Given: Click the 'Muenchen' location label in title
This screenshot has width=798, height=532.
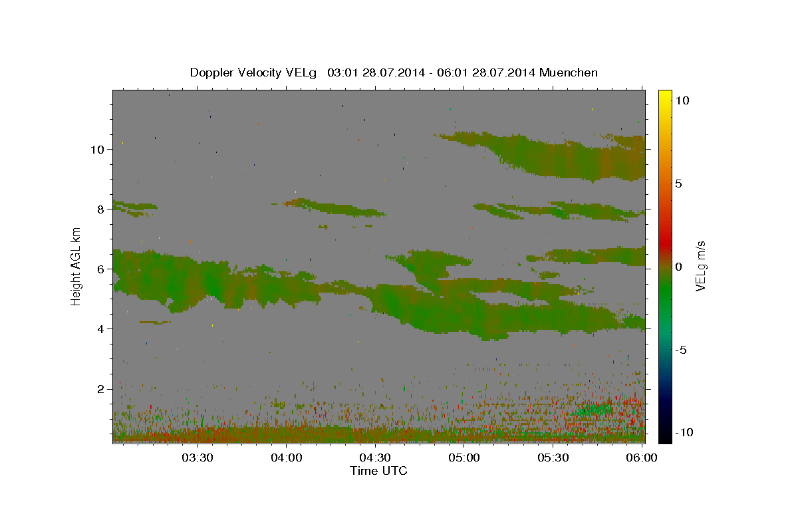Looking at the screenshot, I should [x=569, y=72].
